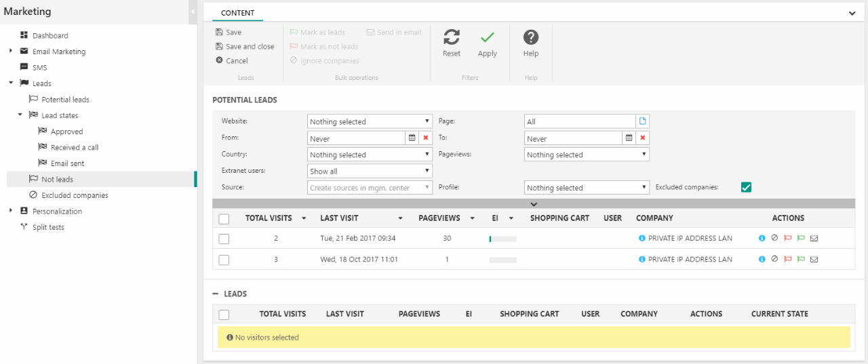Click the From date calendar icon

point(412,138)
